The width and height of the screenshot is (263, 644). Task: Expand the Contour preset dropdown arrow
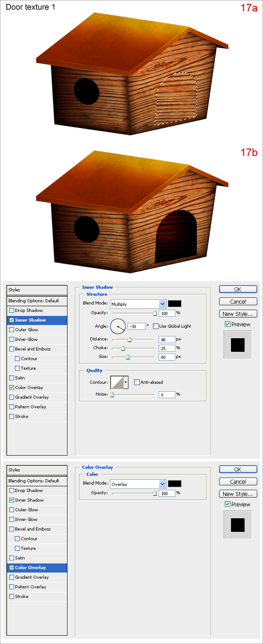click(x=126, y=382)
